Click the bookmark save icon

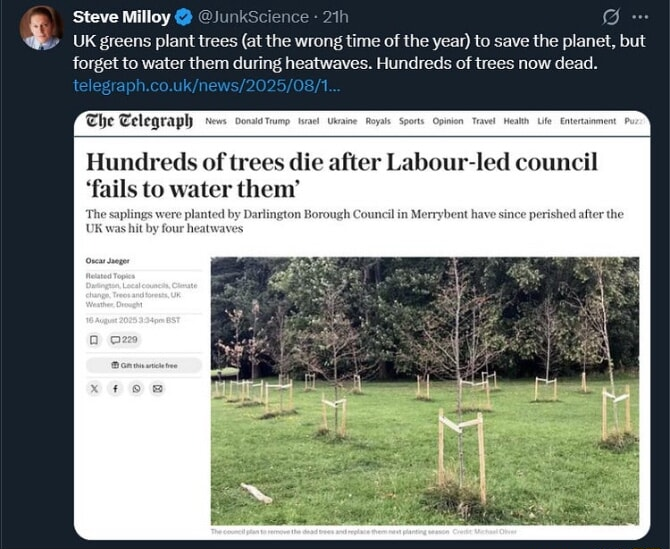tap(94, 340)
